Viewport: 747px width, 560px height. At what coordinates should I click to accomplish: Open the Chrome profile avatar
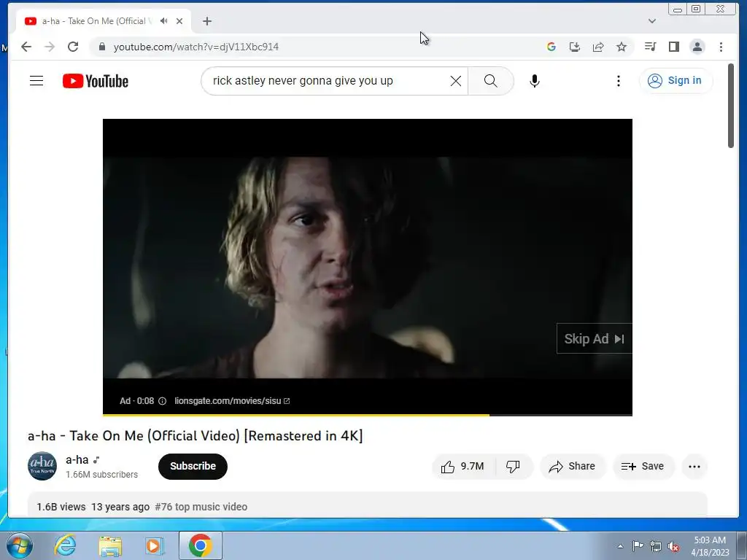[697, 47]
